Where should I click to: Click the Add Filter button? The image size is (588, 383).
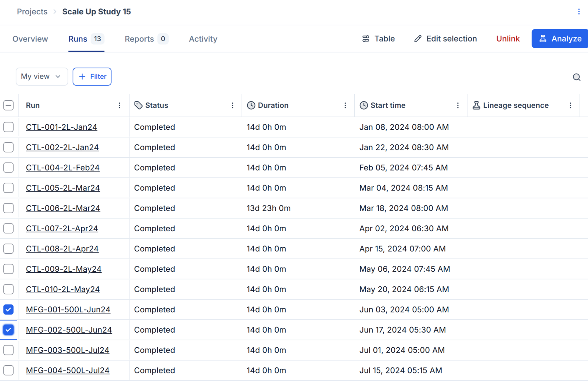[92, 76]
